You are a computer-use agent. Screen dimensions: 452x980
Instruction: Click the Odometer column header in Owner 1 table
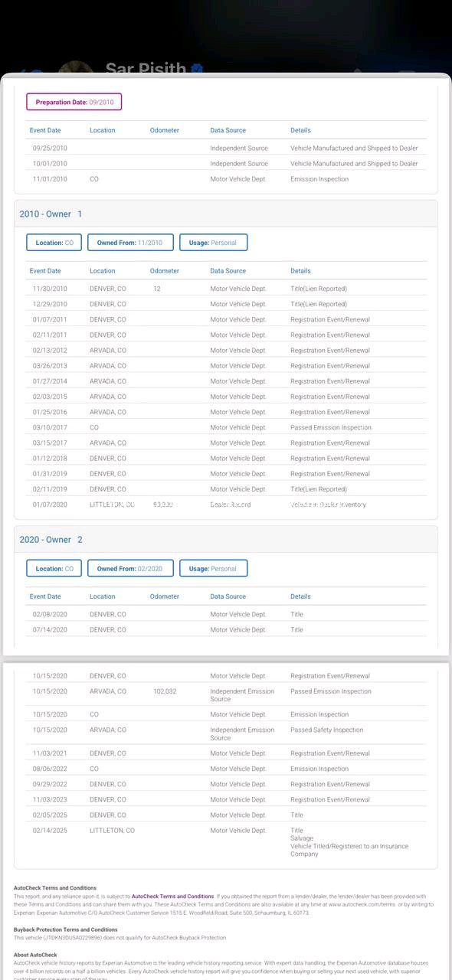tap(165, 271)
